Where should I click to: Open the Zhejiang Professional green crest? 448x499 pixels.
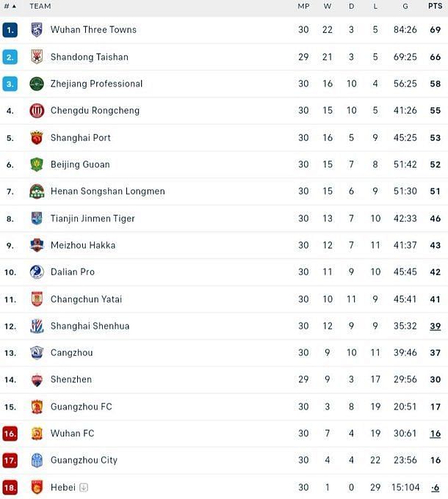point(37,84)
